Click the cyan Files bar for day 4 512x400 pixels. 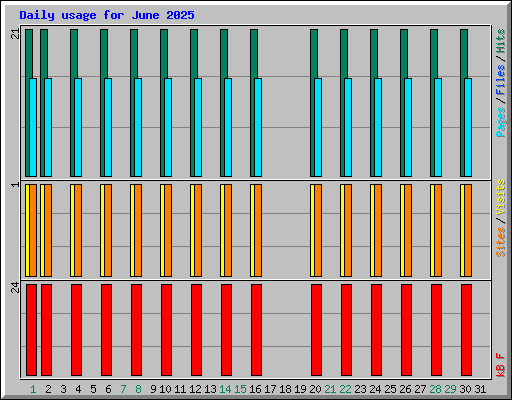78,127
